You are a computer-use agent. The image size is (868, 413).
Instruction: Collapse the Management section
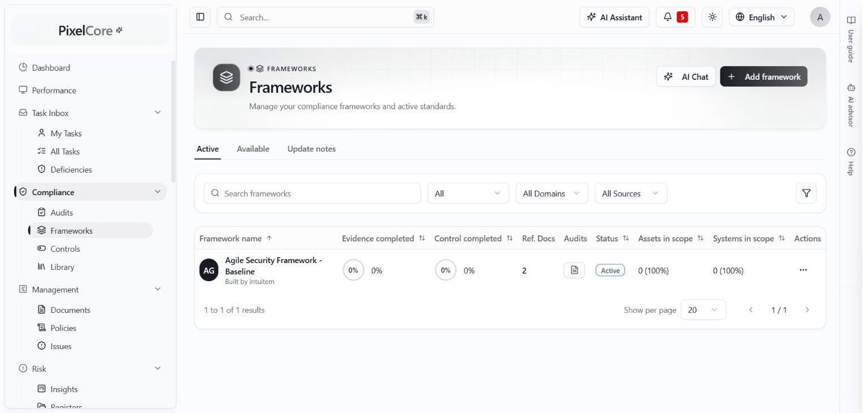158,289
